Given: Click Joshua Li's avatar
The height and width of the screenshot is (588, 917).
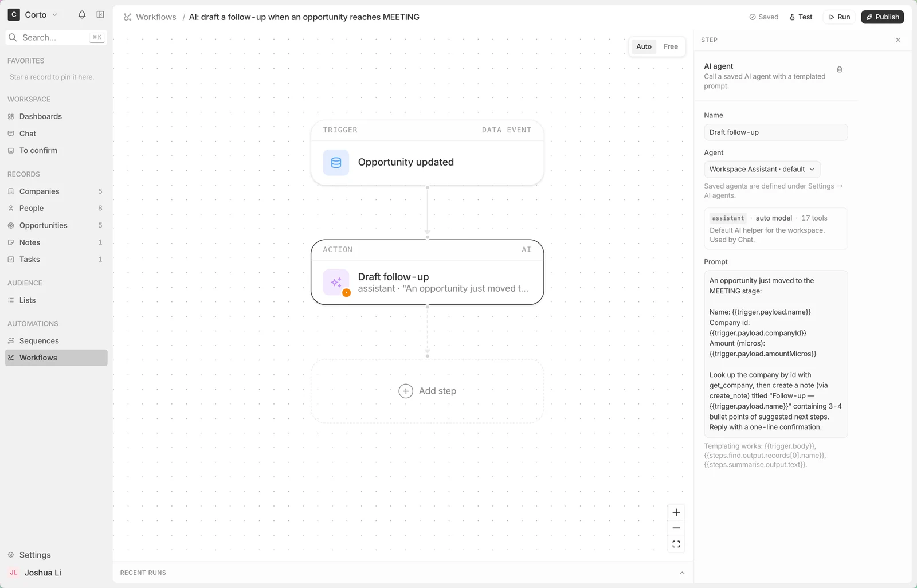Looking at the screenshot, I should click(x=13, y=573).
